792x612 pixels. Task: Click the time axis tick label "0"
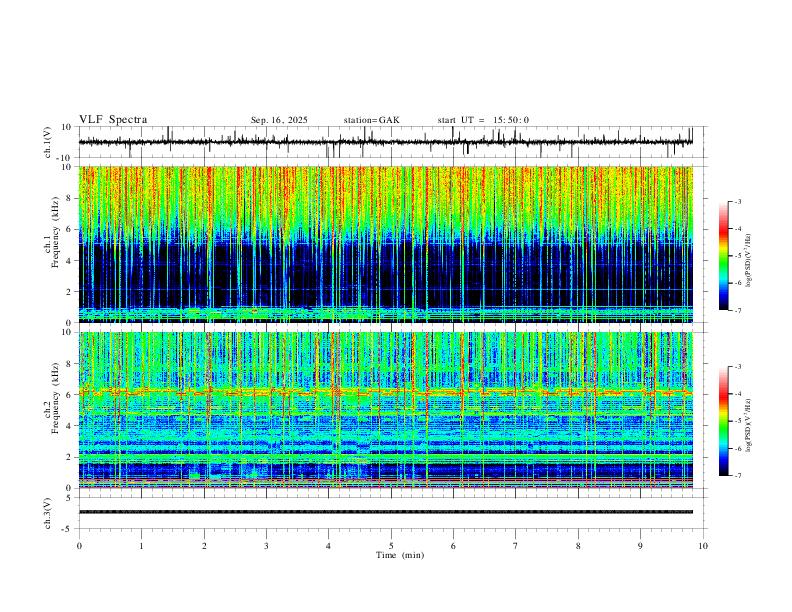[x=79, y=546]
